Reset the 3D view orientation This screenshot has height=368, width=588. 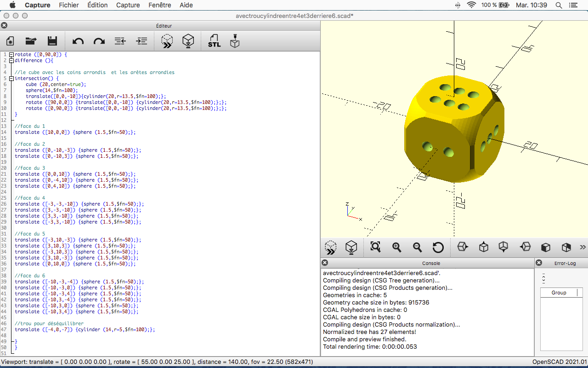(x=438, y=247)
